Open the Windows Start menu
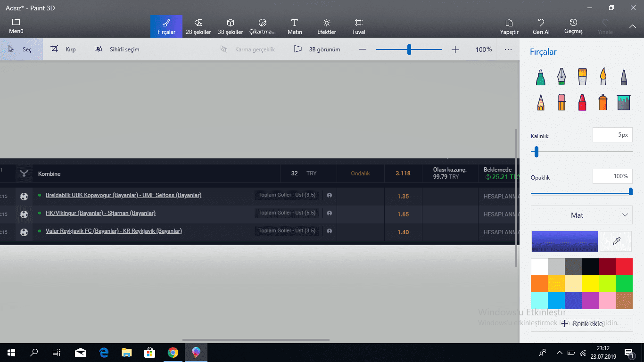This screenshot has height=362, width=644. 11,353
